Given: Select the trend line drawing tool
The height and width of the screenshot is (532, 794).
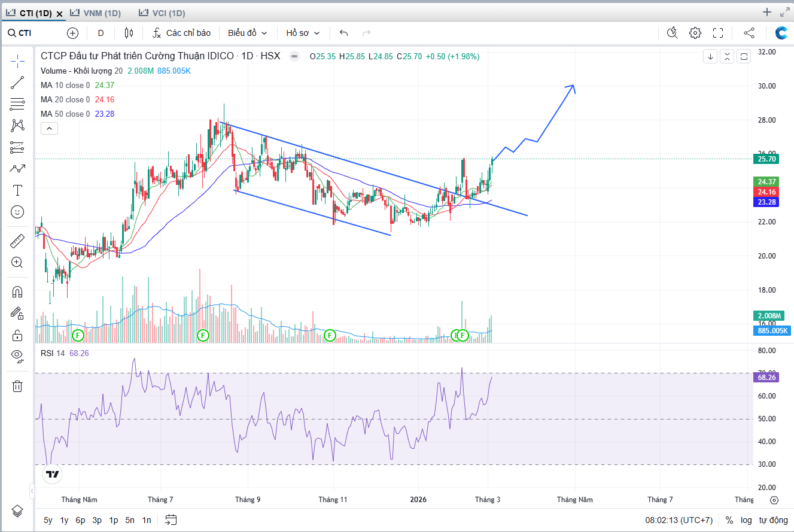Looking at the screenshot, I should tap(17, 83).
